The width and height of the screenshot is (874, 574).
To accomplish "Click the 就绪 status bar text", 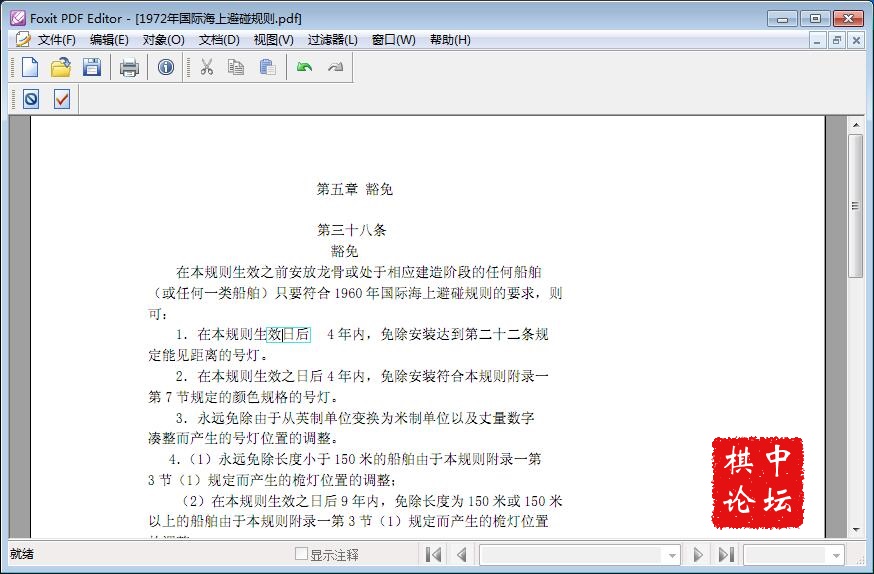I will click(22, 553).
